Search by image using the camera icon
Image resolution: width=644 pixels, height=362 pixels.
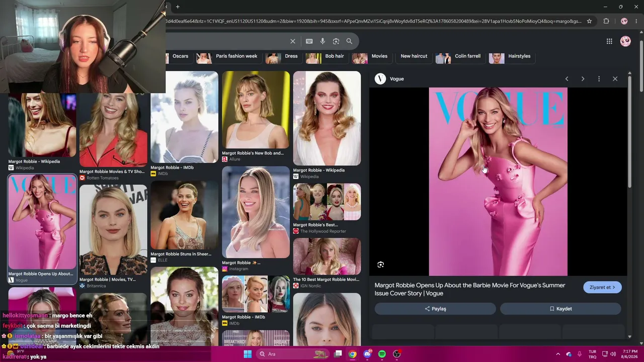pos(336,41)
